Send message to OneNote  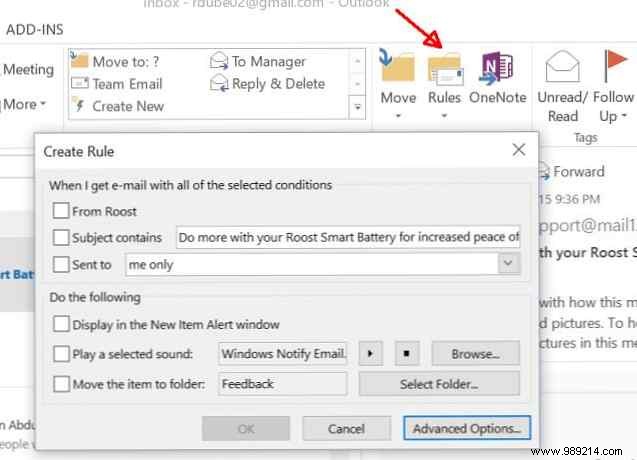point(498,79)
